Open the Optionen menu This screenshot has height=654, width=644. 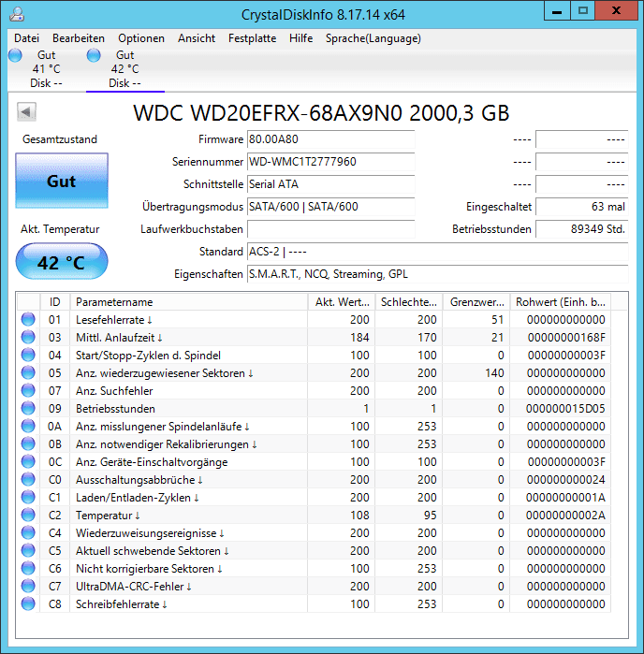(x=141, y=38)
